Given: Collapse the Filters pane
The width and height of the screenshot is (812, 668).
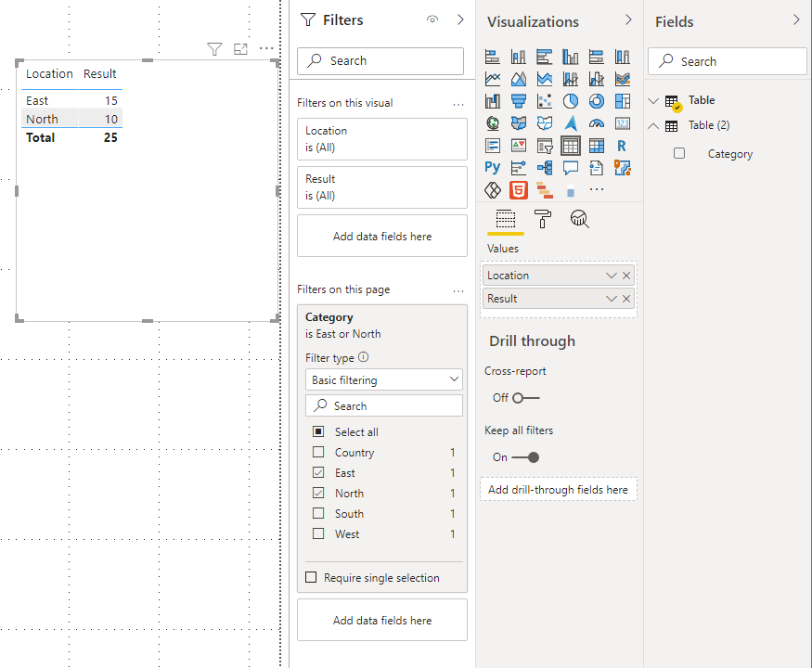Looking at the screenshot, I should click(x=460, y=19).
